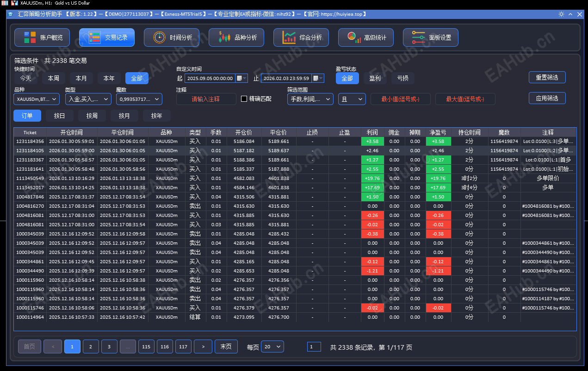Image resolution: width=588 pixels, height=371 pixels.
Task: Click the page number jump input
Action: click(x=314, y=347)
